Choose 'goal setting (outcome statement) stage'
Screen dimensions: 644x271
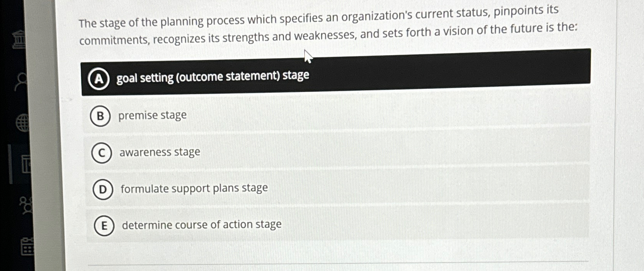212,76
